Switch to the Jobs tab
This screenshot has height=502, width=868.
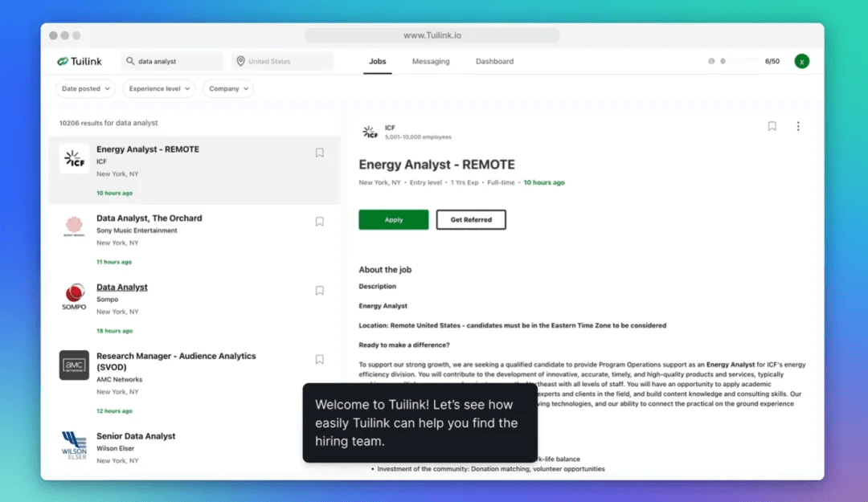tap(378, 61)
